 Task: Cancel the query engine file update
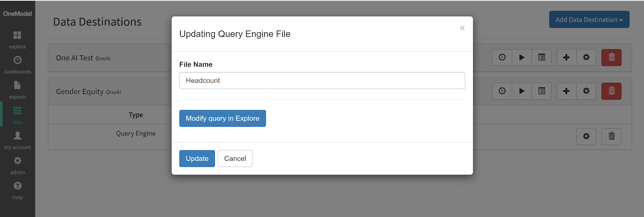click(235, 159)
